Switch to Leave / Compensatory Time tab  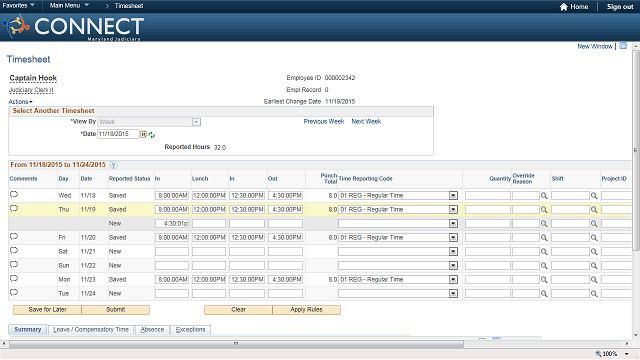click(x=91, y=330)
